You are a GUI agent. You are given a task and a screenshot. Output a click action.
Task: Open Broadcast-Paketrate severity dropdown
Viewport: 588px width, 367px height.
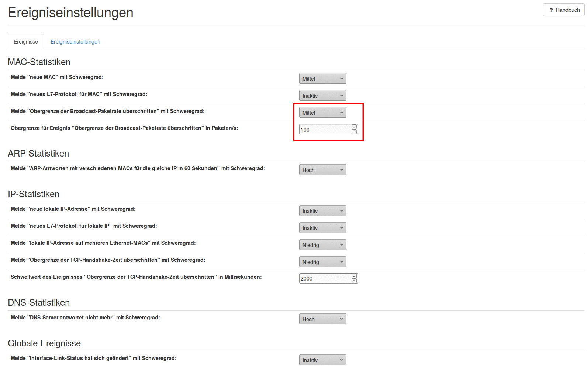tap(322, 113)
